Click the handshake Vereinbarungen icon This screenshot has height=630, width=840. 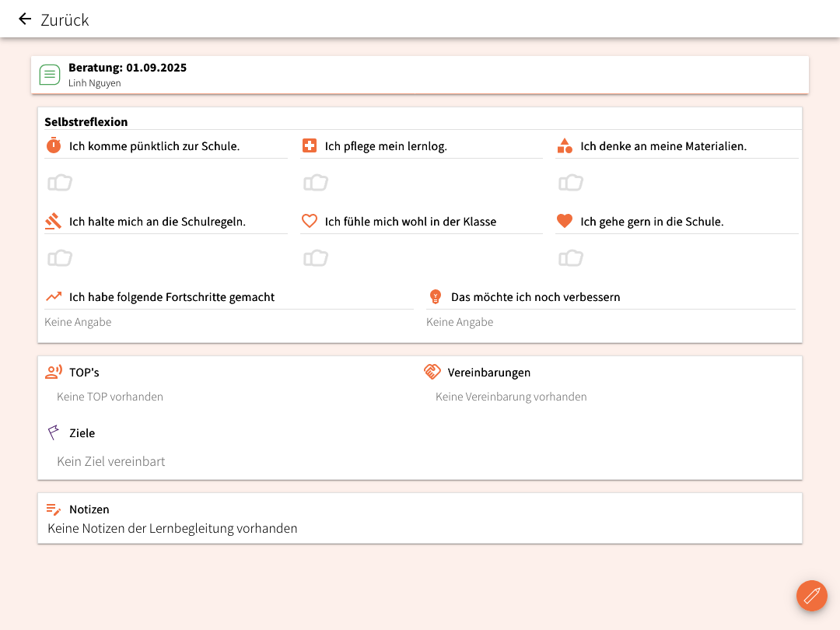[432, 372]
